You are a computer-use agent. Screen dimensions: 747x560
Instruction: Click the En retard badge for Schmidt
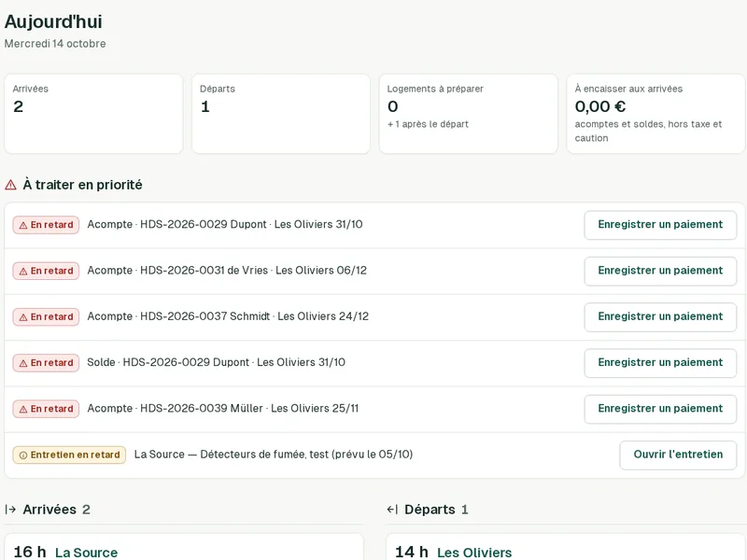tap(46, 317)
